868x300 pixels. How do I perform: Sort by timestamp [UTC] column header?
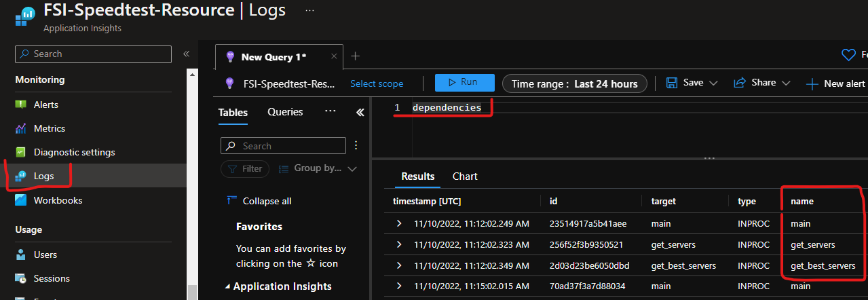coord(427,202)
